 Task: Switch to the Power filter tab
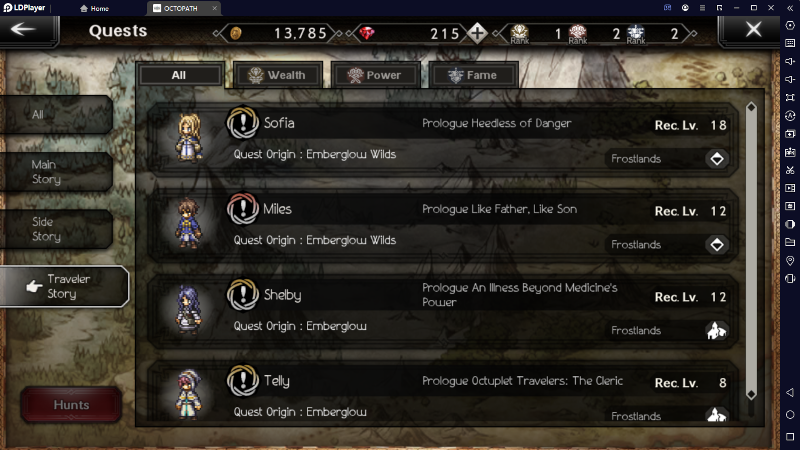[376, 75]
